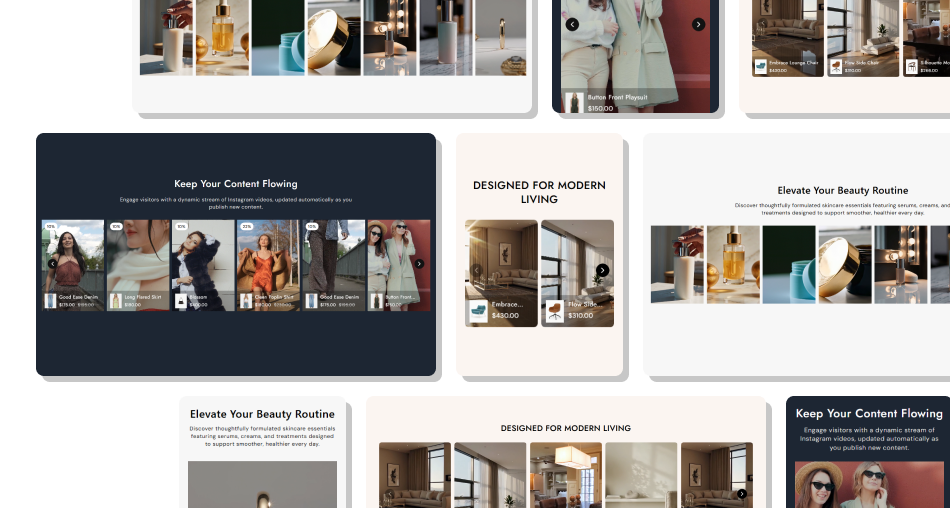Click next arrow in wide Designed For Modern Living card
950x508 pixels.
[x=742, y=494]
